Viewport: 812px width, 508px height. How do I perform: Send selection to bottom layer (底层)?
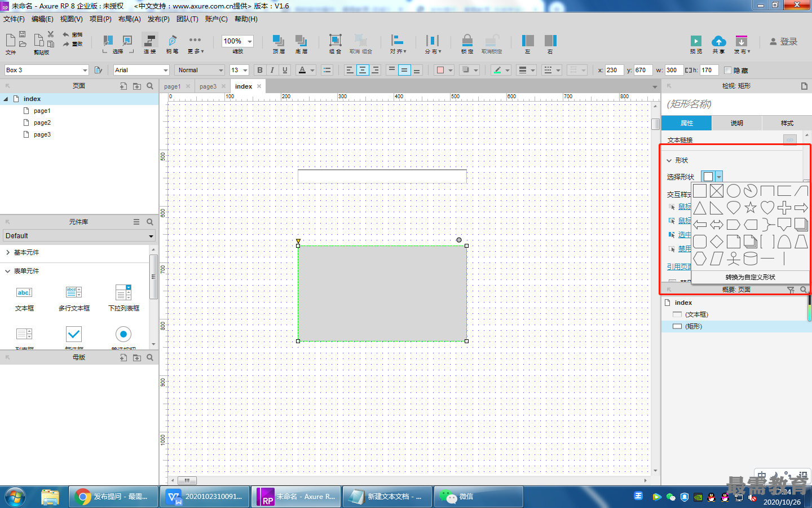(x=301, y=44)
